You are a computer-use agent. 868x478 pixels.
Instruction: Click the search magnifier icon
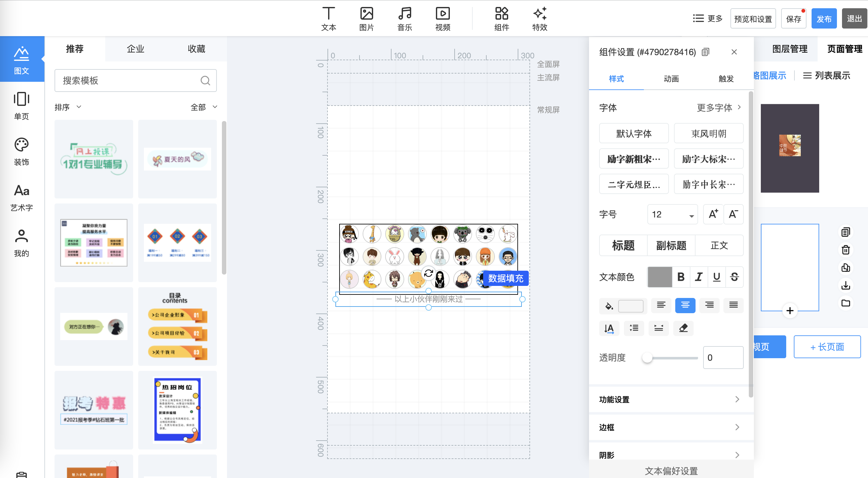(205, 81)
